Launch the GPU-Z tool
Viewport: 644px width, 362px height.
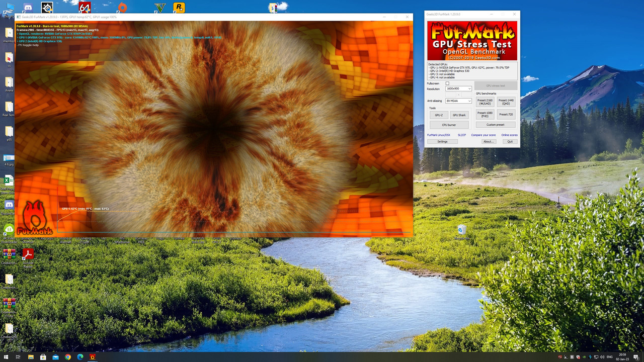click(x=439, y=115)
